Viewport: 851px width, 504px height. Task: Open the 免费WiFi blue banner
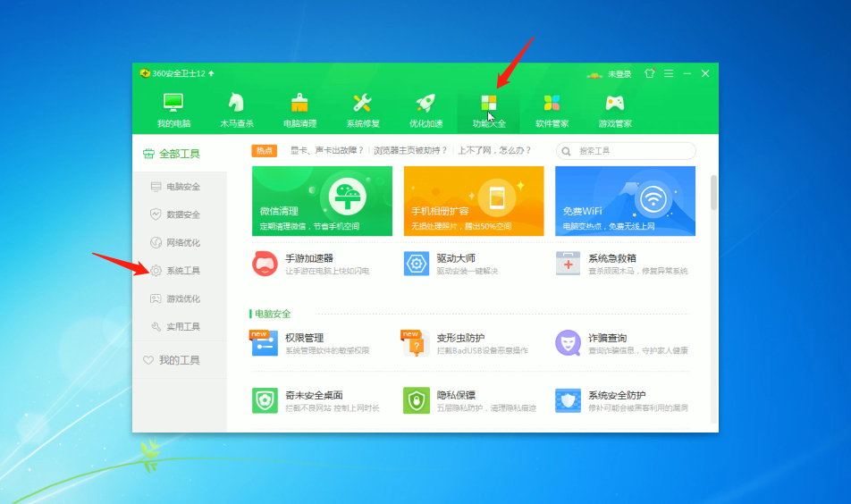(625, 201)
